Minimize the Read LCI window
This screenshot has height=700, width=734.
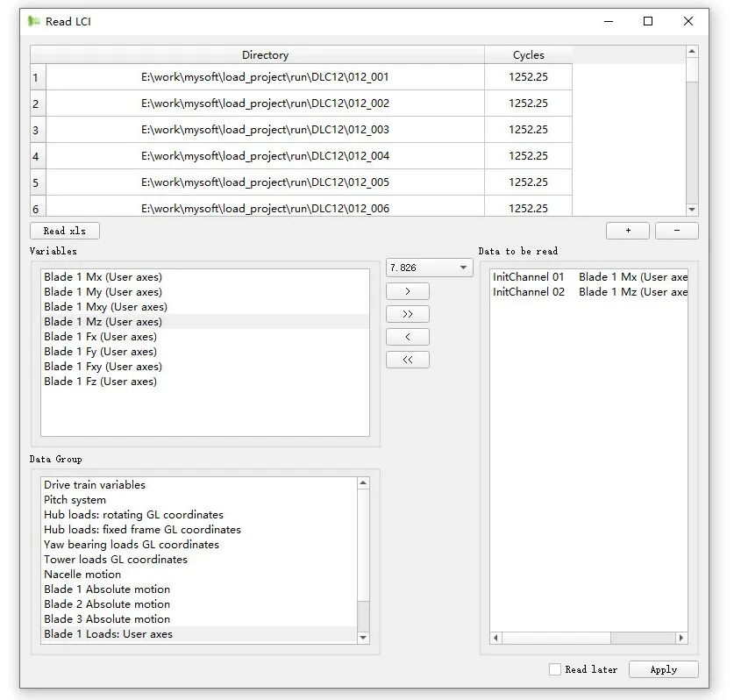click(609, 21)
